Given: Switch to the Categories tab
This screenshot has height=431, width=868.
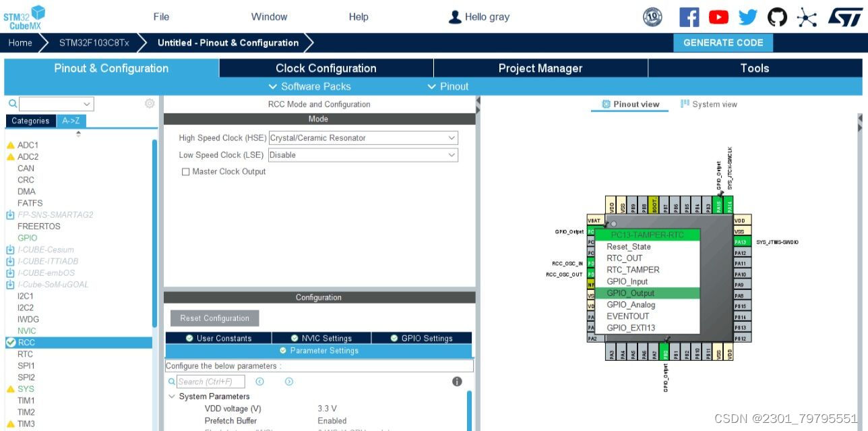Looking at the screenshot, I should 30,121.
